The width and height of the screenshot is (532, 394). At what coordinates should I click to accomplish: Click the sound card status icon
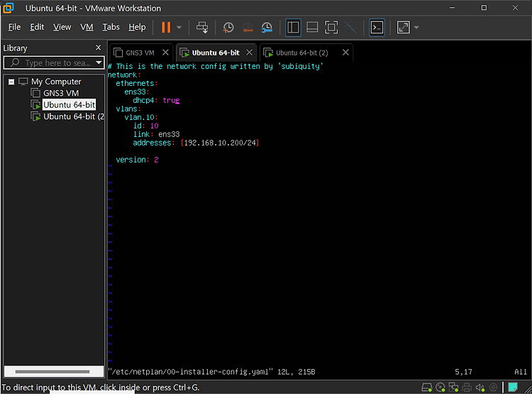coord(480,387)
